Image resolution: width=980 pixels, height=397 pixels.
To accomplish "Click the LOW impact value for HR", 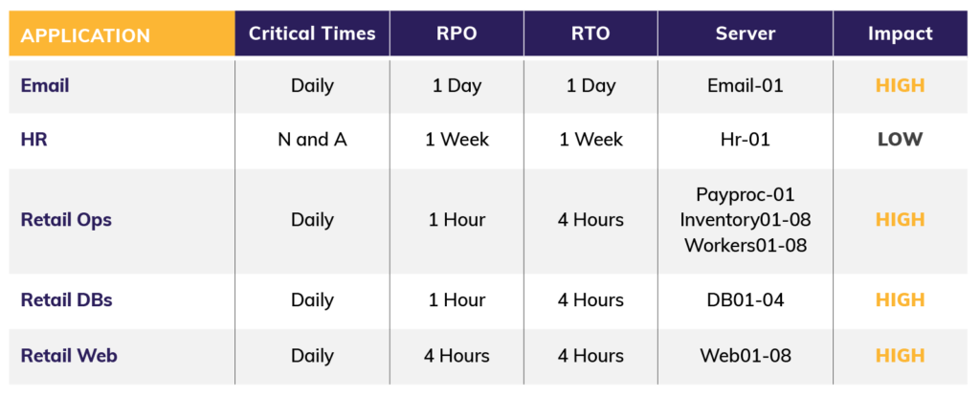I will (x=900, y=140).
